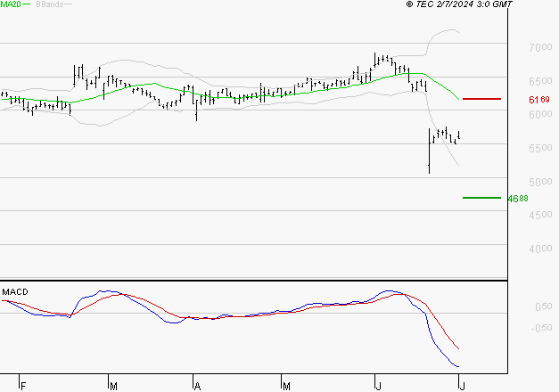Click the -050 MACD axis label
This screenshot has height=392, width=559.
click(x=541, y=328)
